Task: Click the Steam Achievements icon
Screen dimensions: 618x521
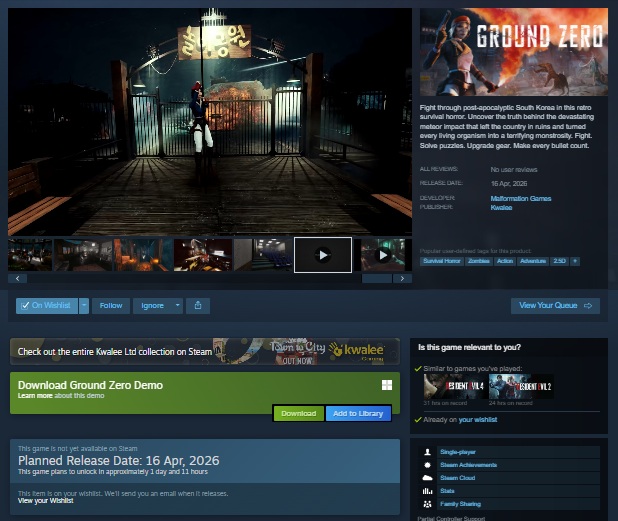Action: pos(428,465)
